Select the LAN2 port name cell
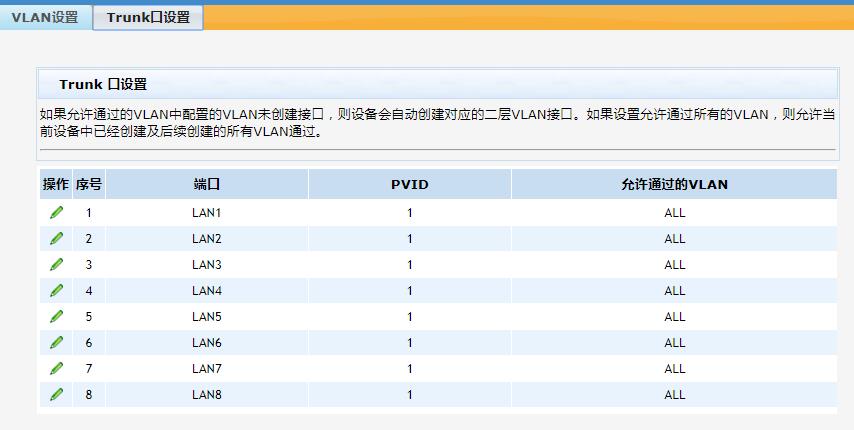The width and height of the screenshot is (854, 430). coord(207,239)
